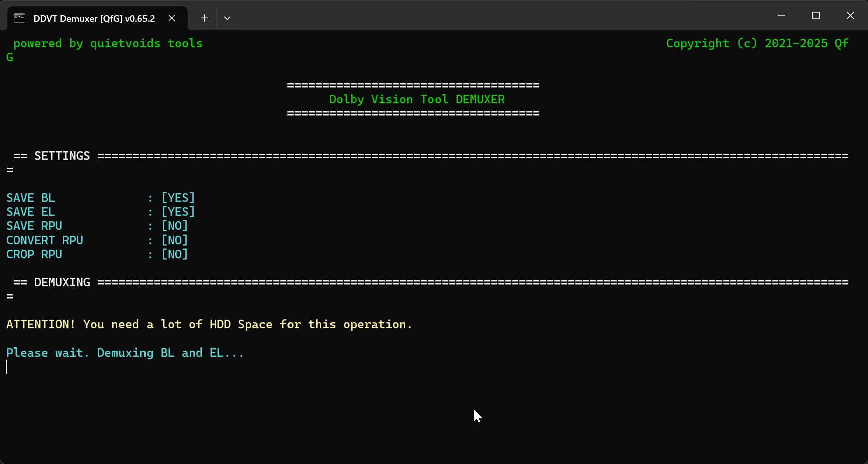Click the CROP RPU [NO] value
The image size is (868, 464).
click(174, 254)
